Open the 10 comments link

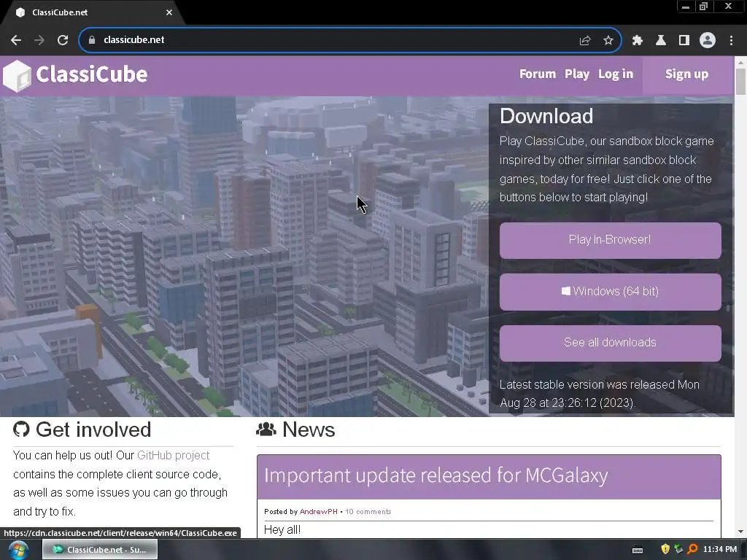(368, 511)
